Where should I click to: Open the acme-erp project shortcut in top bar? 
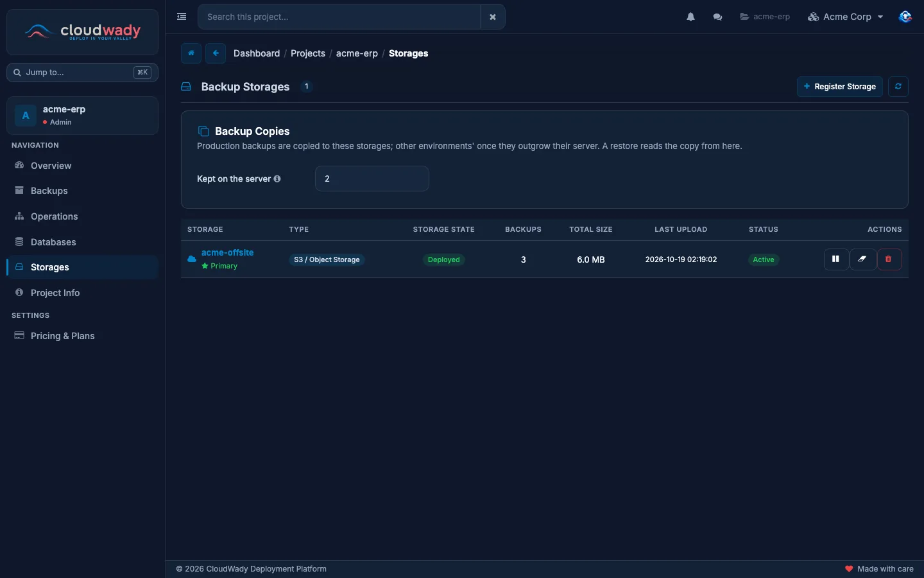(x=765, y=17)
